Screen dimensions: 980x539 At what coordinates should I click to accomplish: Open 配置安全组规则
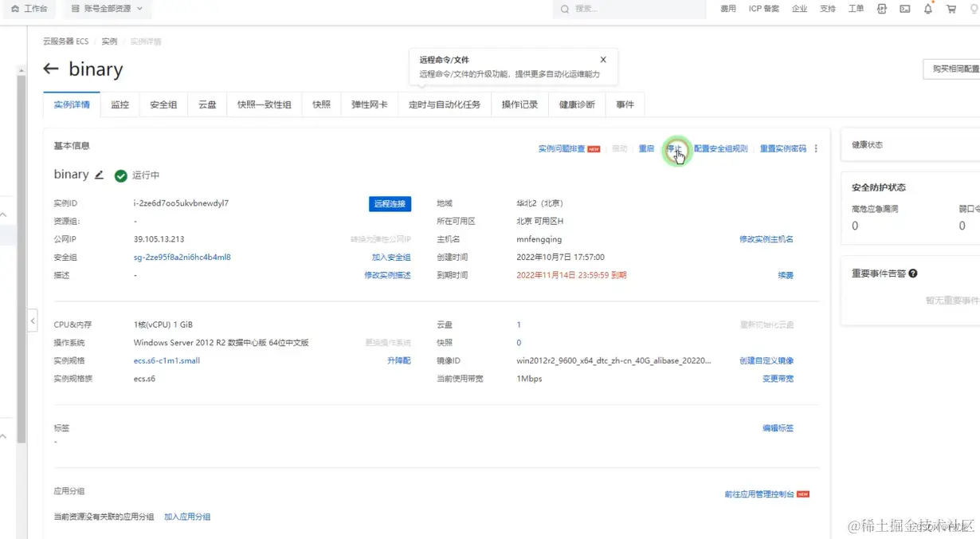coord(720,149)
